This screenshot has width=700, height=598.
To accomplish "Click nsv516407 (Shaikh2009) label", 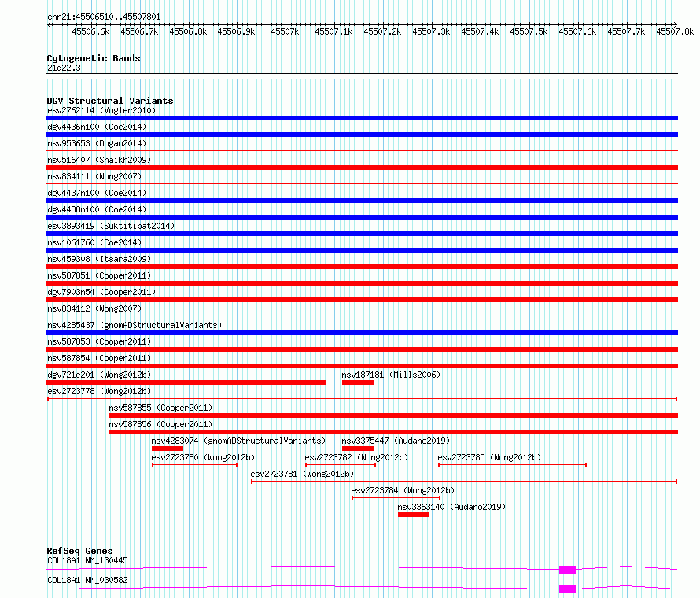I will [x=99, y=160].
